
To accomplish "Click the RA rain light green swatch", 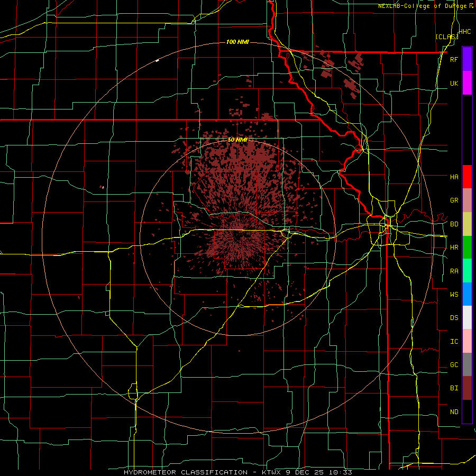I will click(x=467, y=271).
